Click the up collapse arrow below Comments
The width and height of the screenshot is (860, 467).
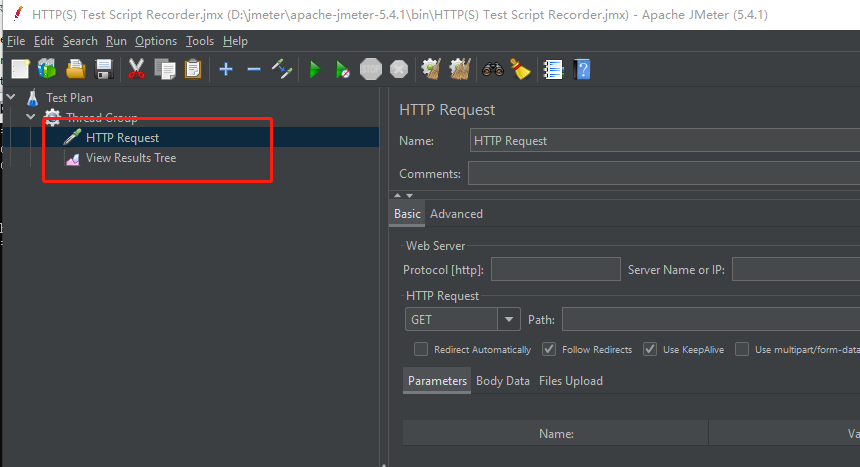[398, 195]
